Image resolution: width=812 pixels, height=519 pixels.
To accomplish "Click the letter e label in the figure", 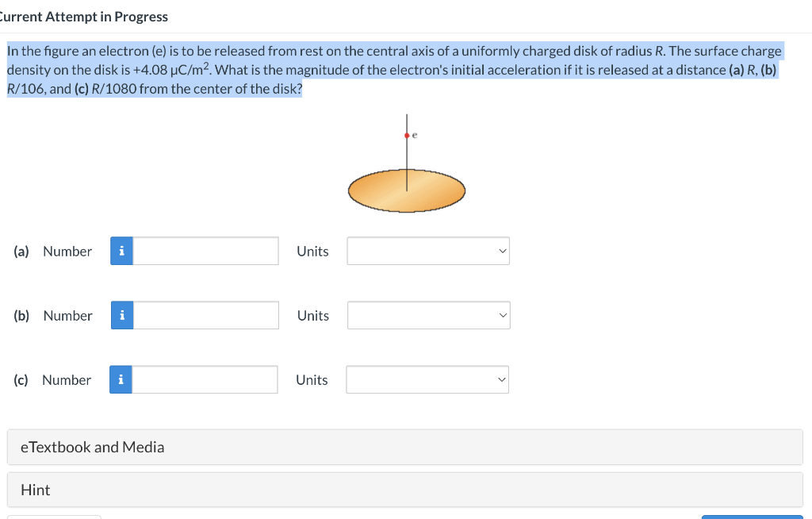I will 414,134.
